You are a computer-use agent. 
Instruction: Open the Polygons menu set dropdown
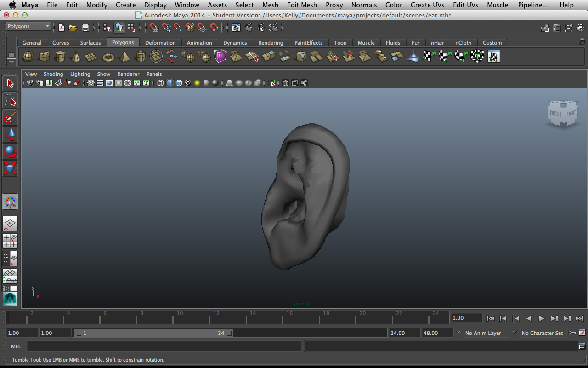[x=28, y=26]
